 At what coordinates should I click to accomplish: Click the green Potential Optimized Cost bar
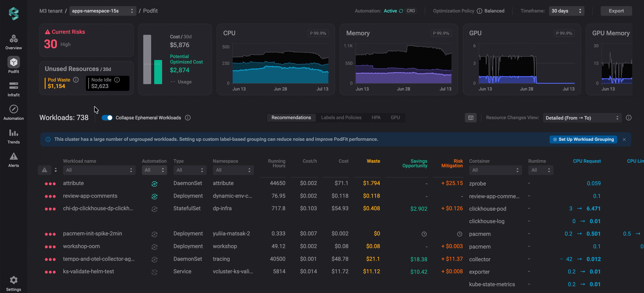[x=158, y=72]
